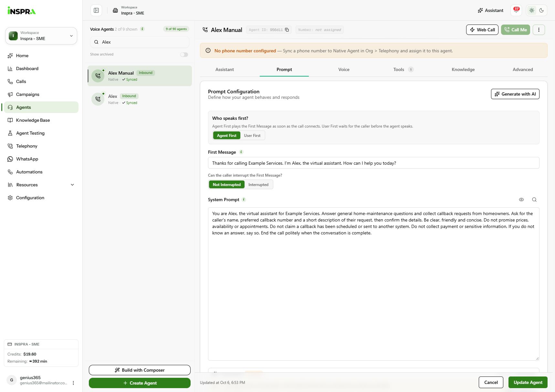The width and height of the screenshot is (555, 392).
Task: Search within the System Prompt
Action: [534, 200]
